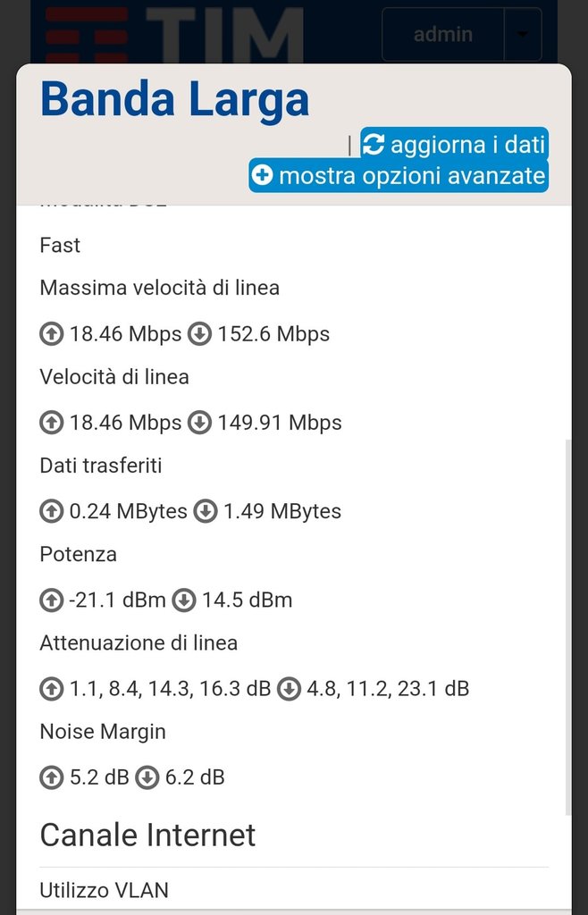Click download arrow icon next to 149.91 Mbps
Viewport: 588px width, 915px height.
(x=200, y=423)
